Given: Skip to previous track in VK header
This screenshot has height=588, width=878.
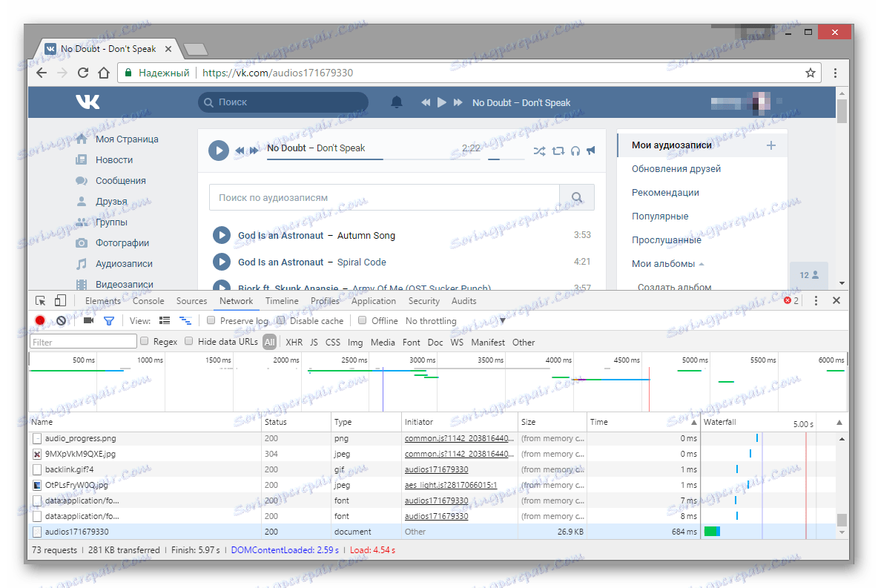Looking at the screenshot, I should (426, 102).
